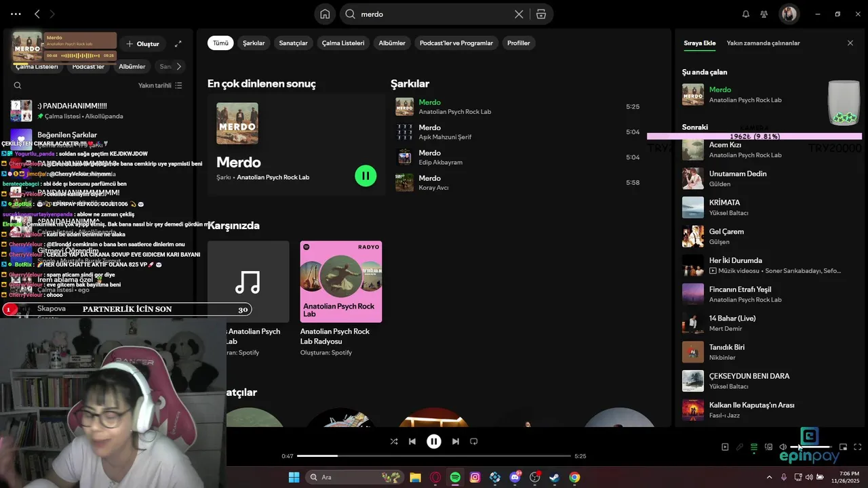Mute the volume speaker icon
Viewport: 868px width, 488px height.
point(783,447)
